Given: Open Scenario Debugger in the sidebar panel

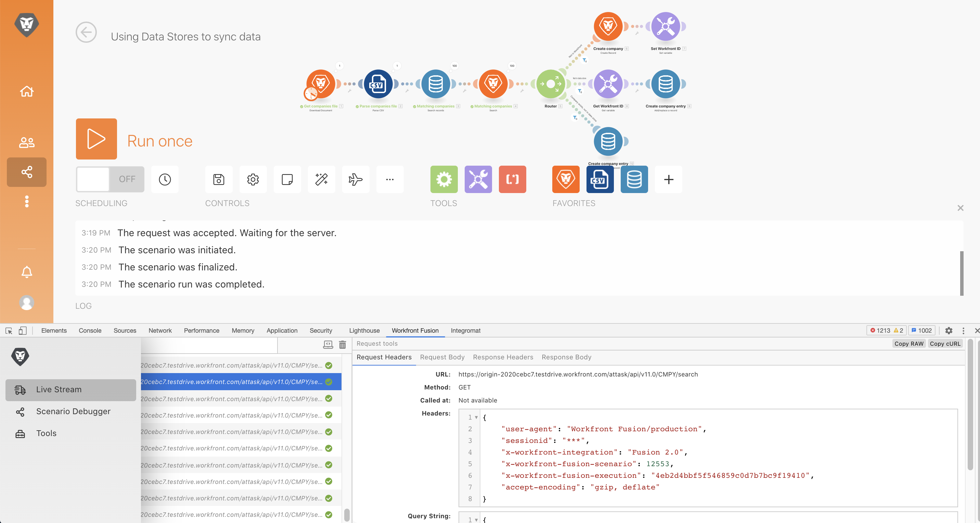Looking at the screenshot, I should coord(73,411).
